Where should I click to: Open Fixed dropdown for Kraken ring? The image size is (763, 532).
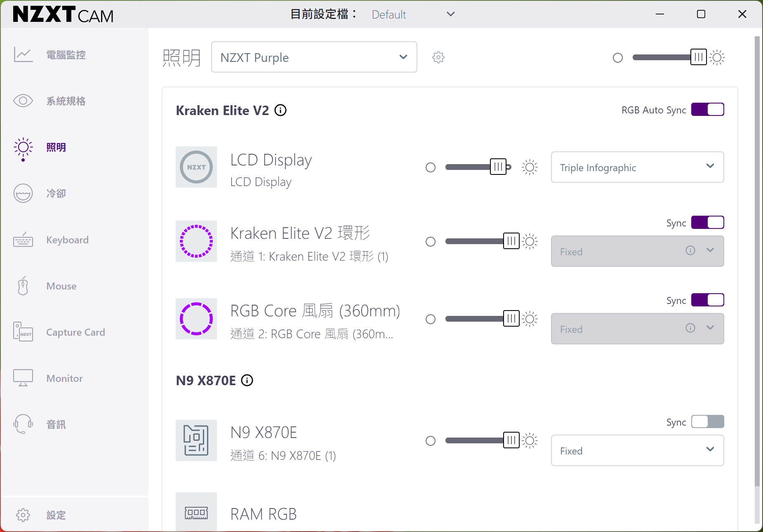pyautogui.click(x=638, y=251)
